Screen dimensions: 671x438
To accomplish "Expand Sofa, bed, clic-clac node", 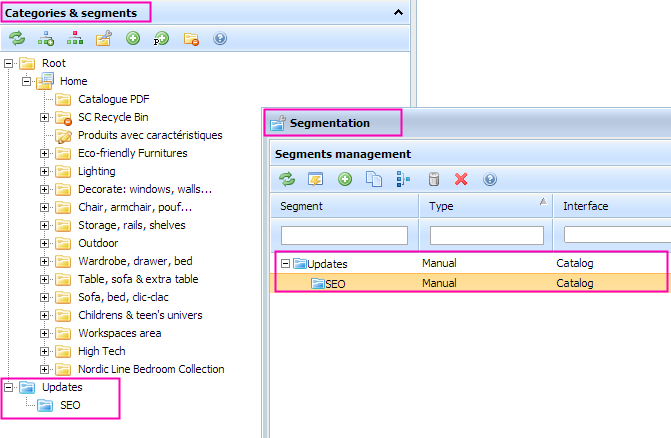I will point(45,297).
